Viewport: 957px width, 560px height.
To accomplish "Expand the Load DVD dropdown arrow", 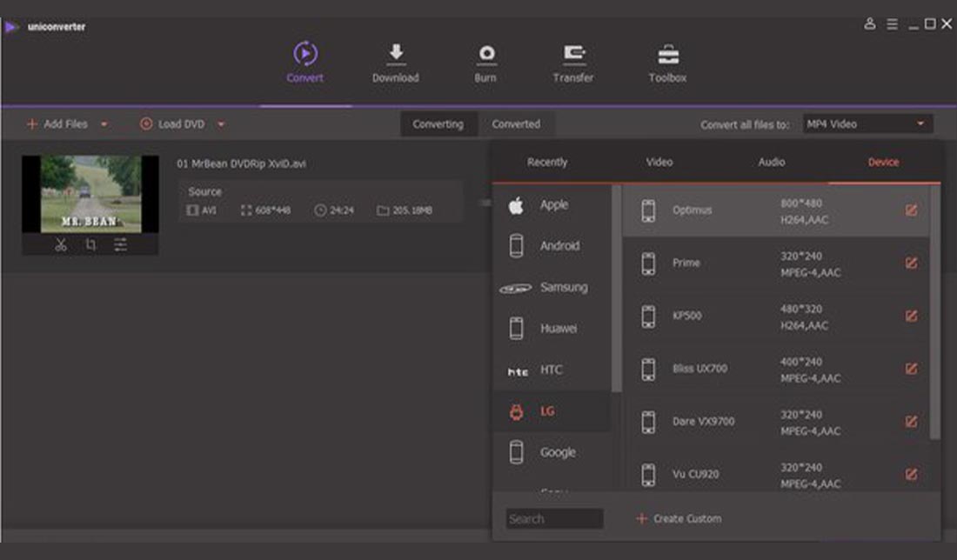I will click(x=221, y=124).
